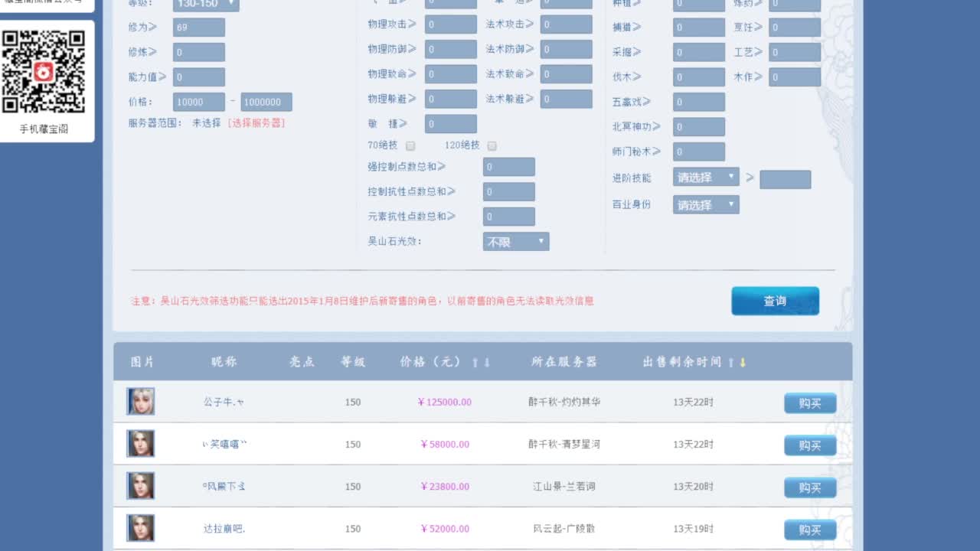Image resolution: width=980 pixels, height=551 pixels.
Task: Enable the 70绝技 checkbox
Action: coord(410,145)
